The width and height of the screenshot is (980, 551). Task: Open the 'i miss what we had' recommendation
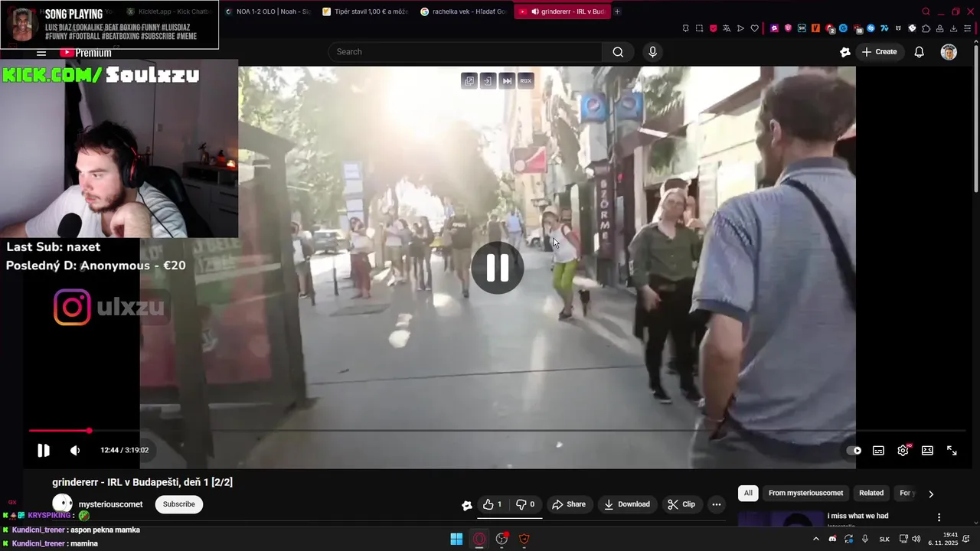857,516
